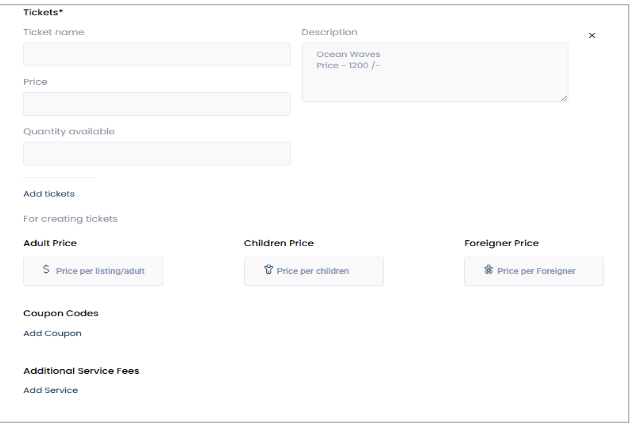Click the child icon in Children Price field
This screenshot has width=632, height=424.
268,270
